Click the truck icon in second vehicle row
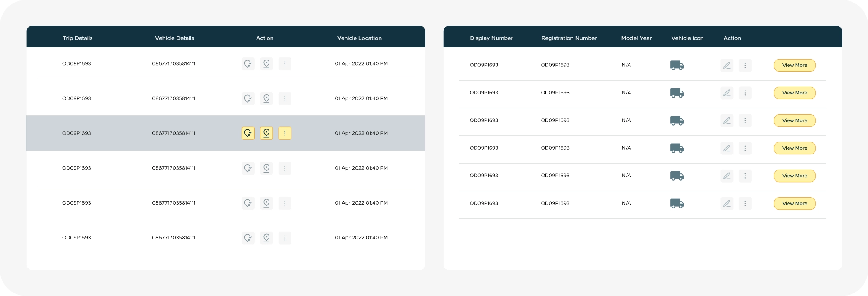868x296 pixels. click(x=677, y=93)
